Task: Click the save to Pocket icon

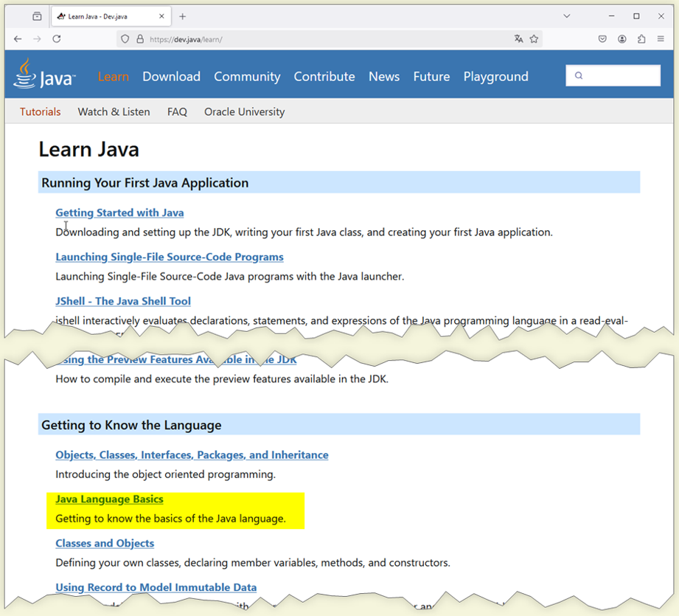Action: (x=602, y=39)
